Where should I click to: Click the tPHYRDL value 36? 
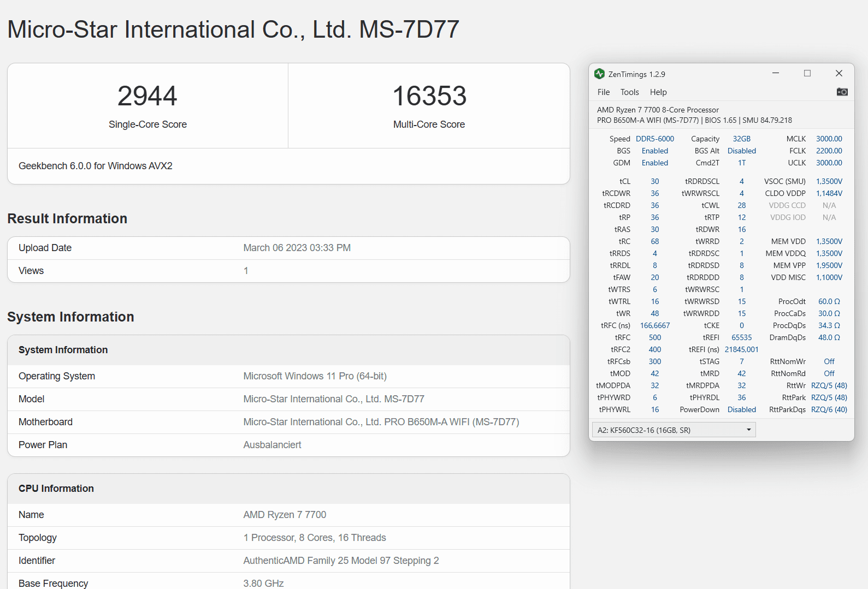pyautogui.click(x=742, y=397)
